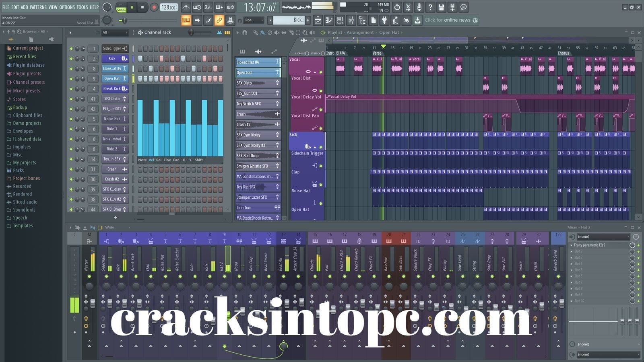Select the Vel tab in graph editor

[x=151, y=160]
